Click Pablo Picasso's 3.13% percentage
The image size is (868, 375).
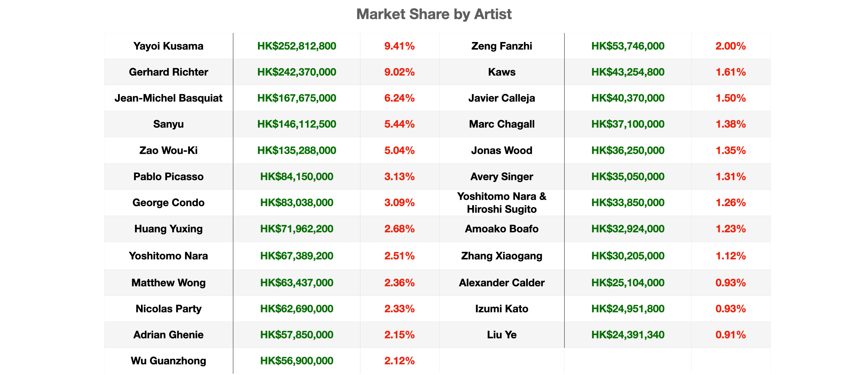click(399, 176)
